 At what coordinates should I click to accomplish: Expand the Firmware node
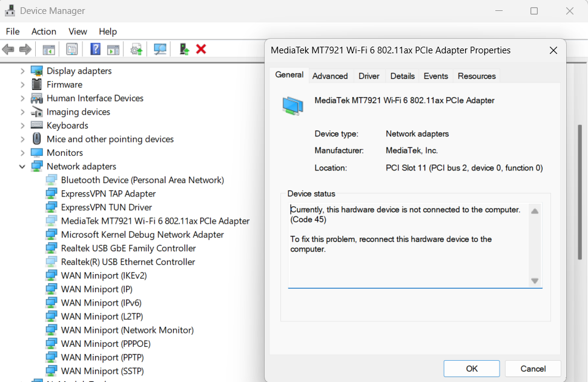pos(22,84)
